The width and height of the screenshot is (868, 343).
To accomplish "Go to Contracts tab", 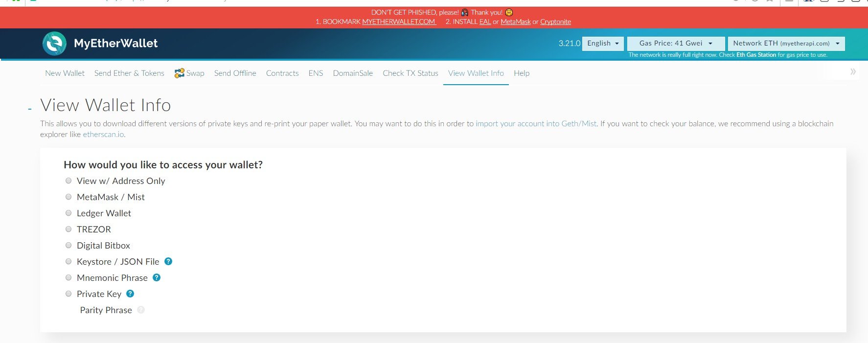I will pos(282,73).
